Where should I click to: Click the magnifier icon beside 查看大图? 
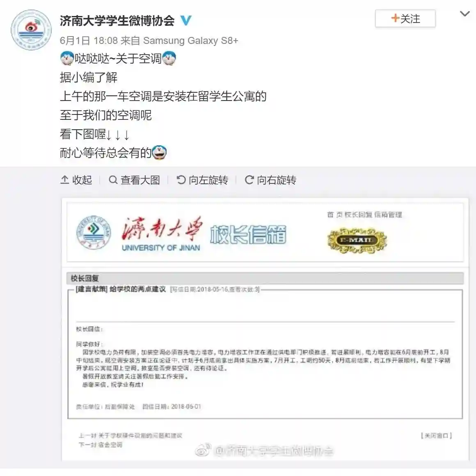click(113, 180)
